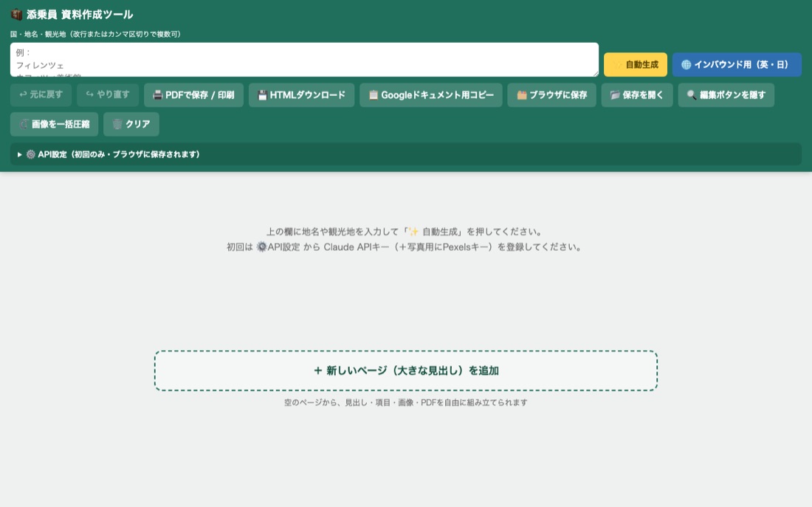Click the やり直す redo button
Image resolution: width=812 pixels, height=507 pixels.
(108, 94)
